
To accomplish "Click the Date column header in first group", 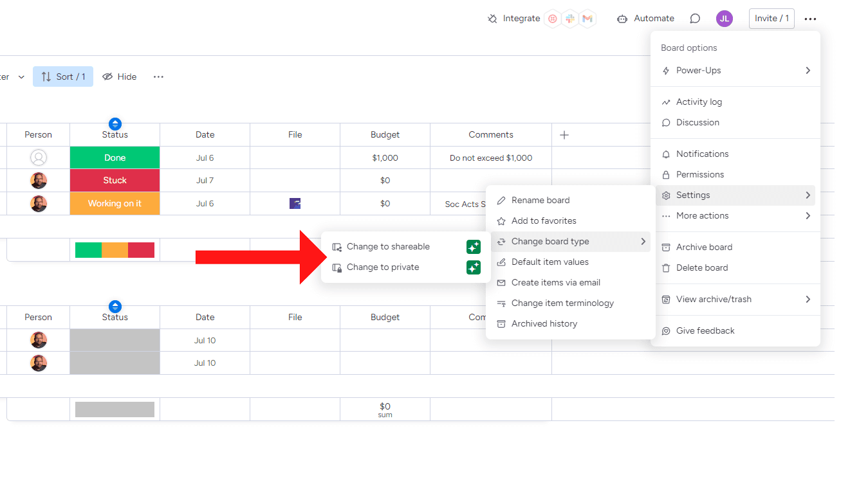I will pyautogui.click(x=205, y=134).
